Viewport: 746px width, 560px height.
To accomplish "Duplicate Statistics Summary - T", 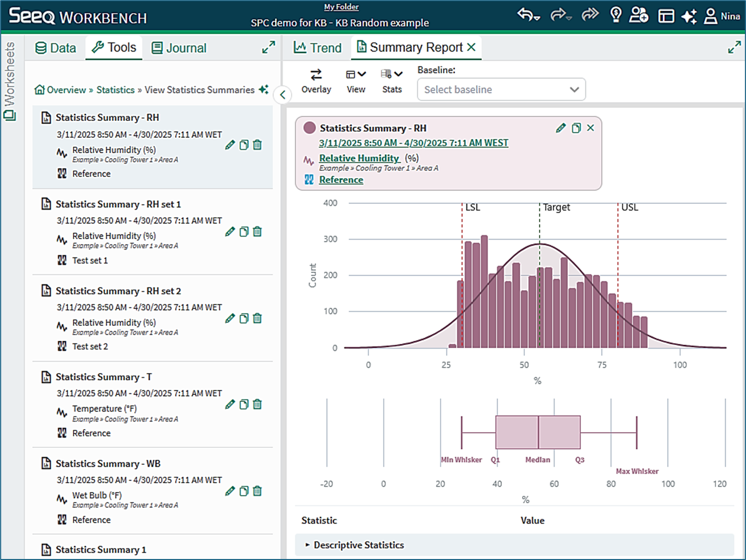I will [244, 405].
